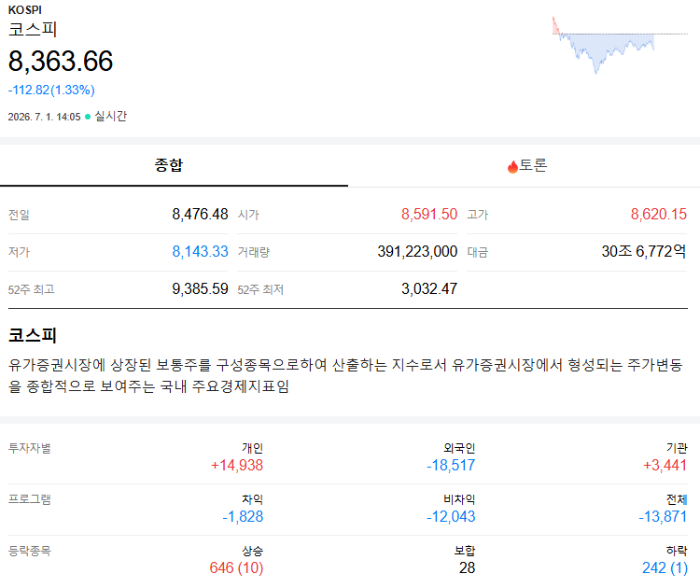Click the 8,363.66 index price
700x588 pixels.
click(x=61, y=62)
